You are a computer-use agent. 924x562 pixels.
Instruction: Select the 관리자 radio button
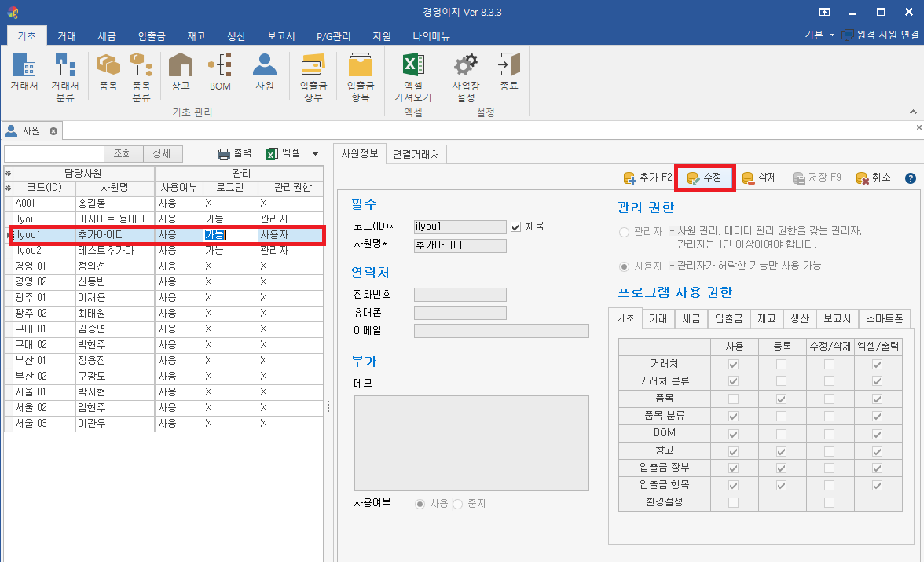pyautogui.click(x=625, y=231)
